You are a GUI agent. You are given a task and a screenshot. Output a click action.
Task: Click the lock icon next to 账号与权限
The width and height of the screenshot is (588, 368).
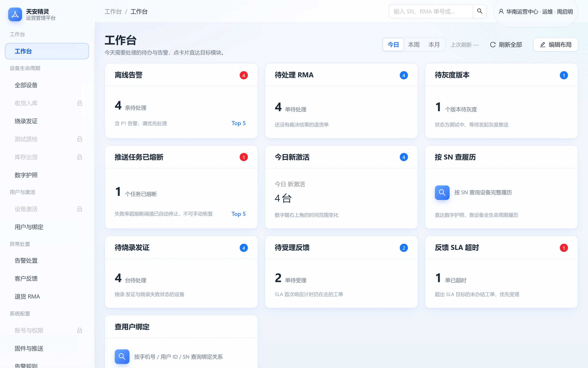pyautogui.click(x=79, y=330)
